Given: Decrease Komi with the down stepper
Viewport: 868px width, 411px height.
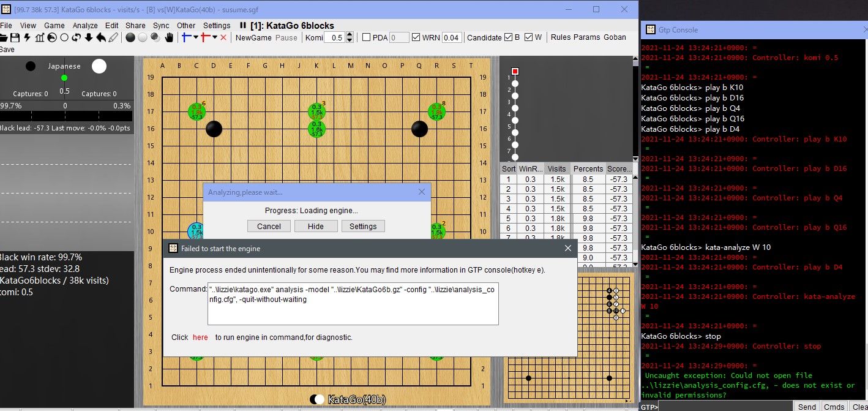Looking at the screenshot, I should pos(350,40).
